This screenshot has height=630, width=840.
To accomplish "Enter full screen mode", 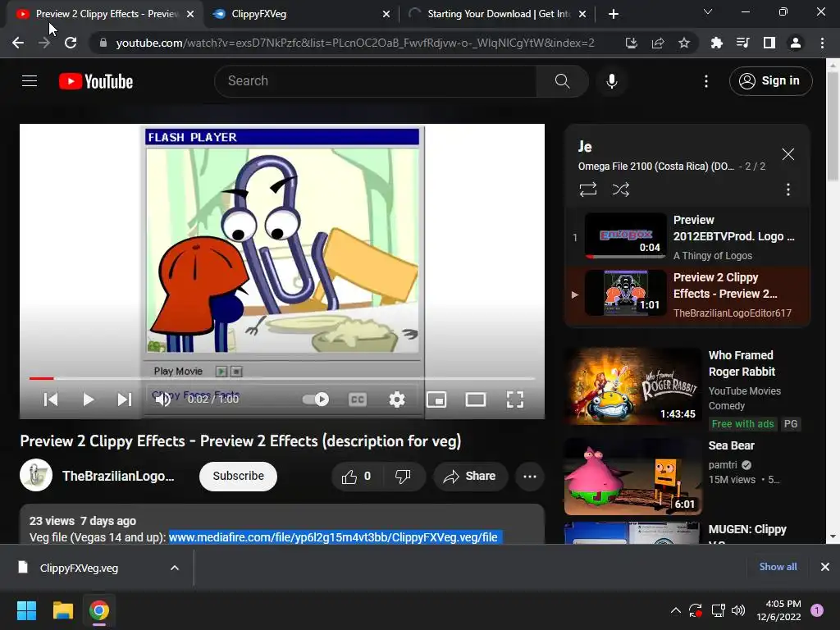I will coord(515,399).
